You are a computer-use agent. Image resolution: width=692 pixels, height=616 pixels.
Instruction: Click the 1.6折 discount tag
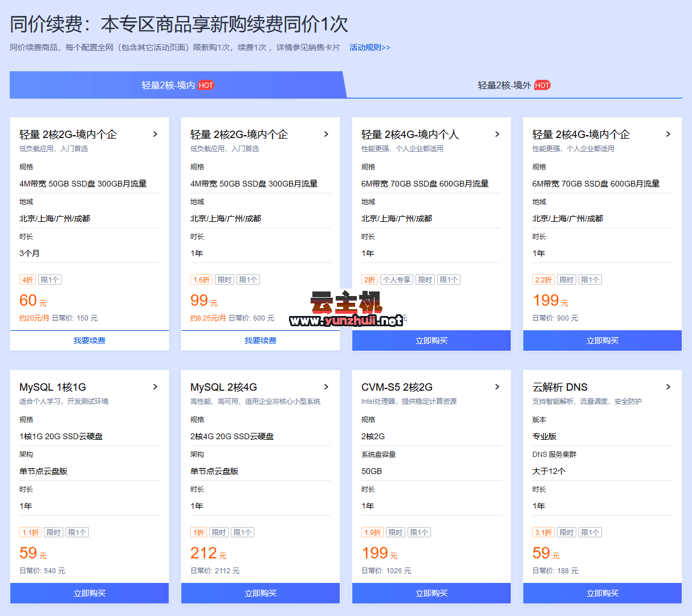(202, 279)
